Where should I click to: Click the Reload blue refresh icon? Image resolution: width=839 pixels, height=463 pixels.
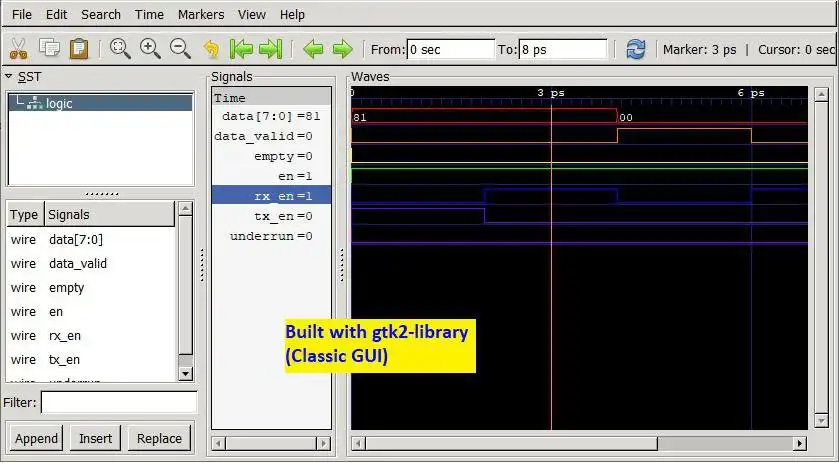tap(636, 49)
